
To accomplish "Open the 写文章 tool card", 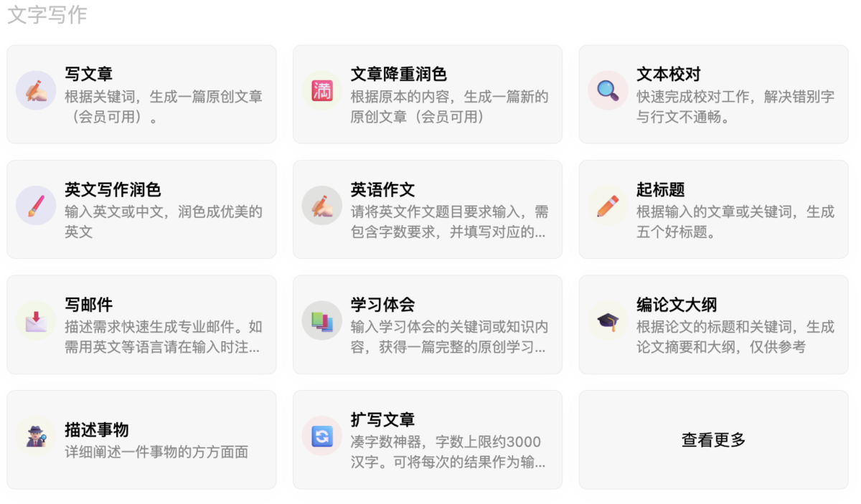I will click(x=141, y=93).
